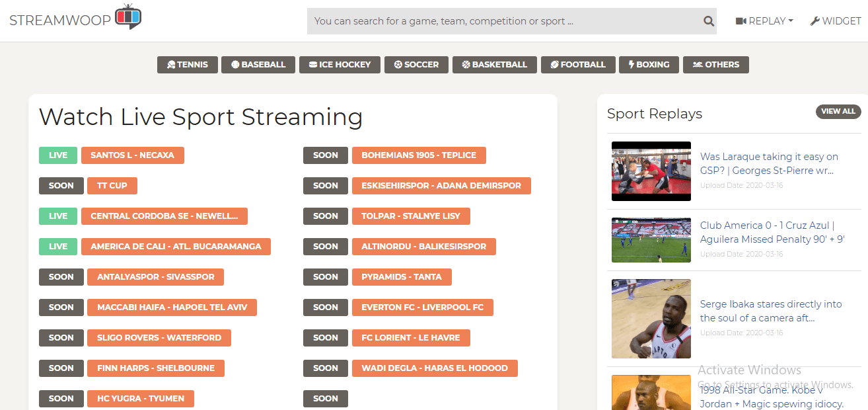The image size is (868, 410).
Task: Open Wadi Degla - Haras El Hodood match
Action: [x=435, y=368]
